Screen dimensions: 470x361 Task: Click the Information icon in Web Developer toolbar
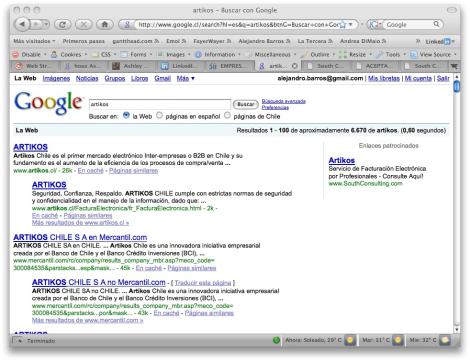pyautogui.click(x=198, y=54)
